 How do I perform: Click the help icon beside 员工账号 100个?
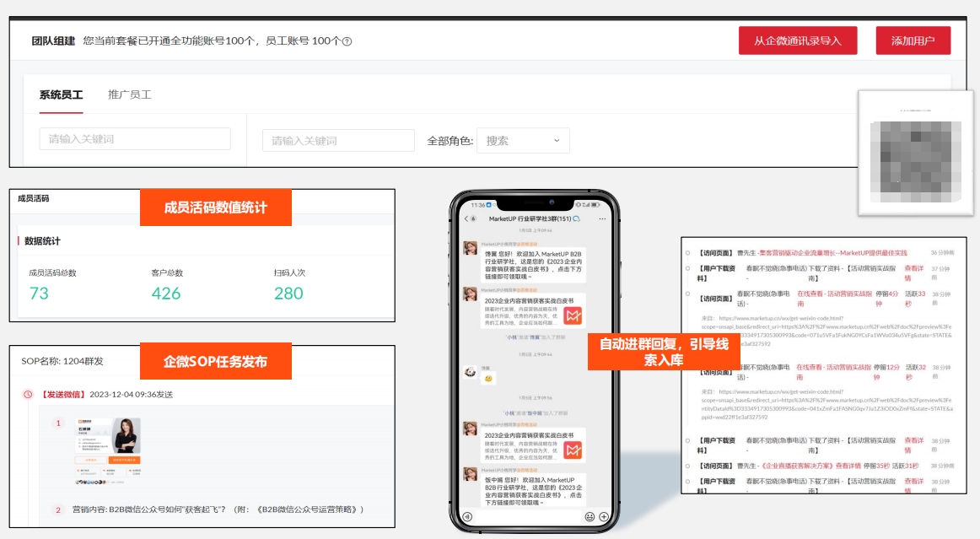click(x=347, y=41)
